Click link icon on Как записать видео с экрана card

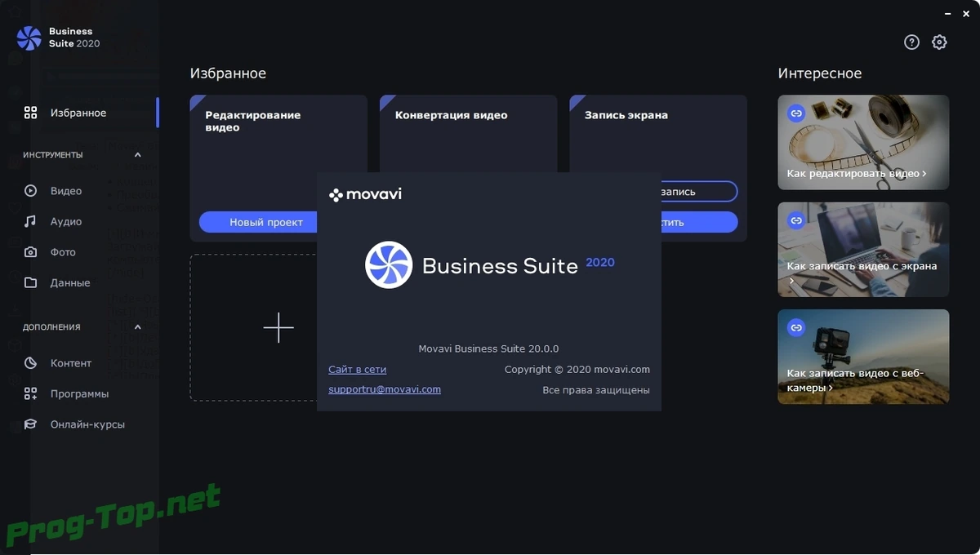tap(796, 220)
